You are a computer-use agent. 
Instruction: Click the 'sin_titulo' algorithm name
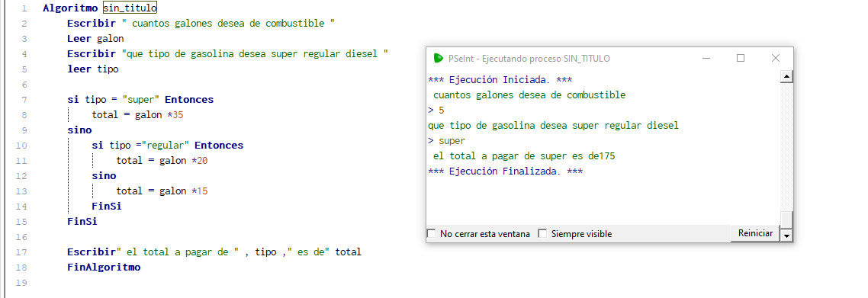click(130, 8)
